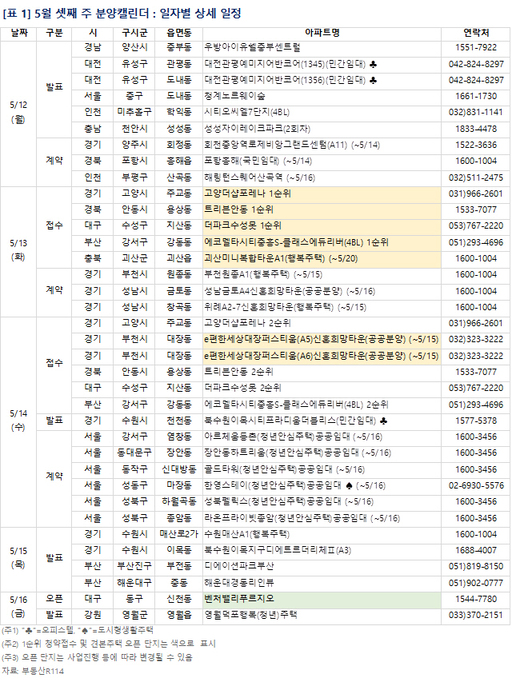
Task: Select '북수원이목지구디에트르더리체Ⅱ(A3)' apartment
Action: (278, 550)
